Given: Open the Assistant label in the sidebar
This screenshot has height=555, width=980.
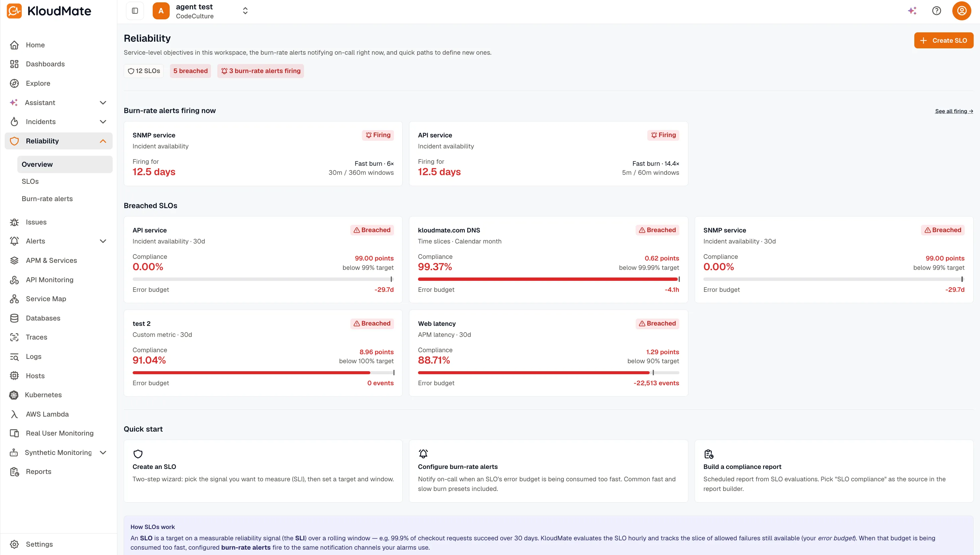Looking at the screenshot, I should pos(40,102).
